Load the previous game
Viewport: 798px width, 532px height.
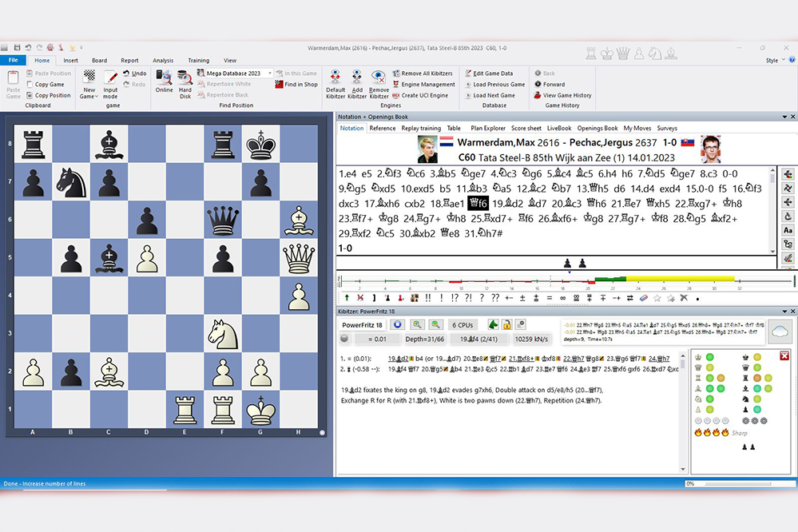point(494,84)
